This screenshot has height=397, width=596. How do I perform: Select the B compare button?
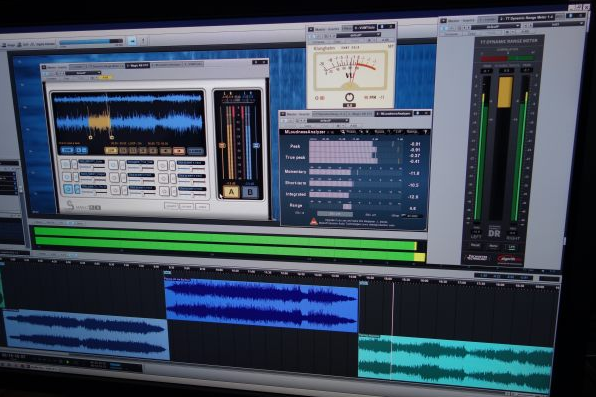pos(250,192)
